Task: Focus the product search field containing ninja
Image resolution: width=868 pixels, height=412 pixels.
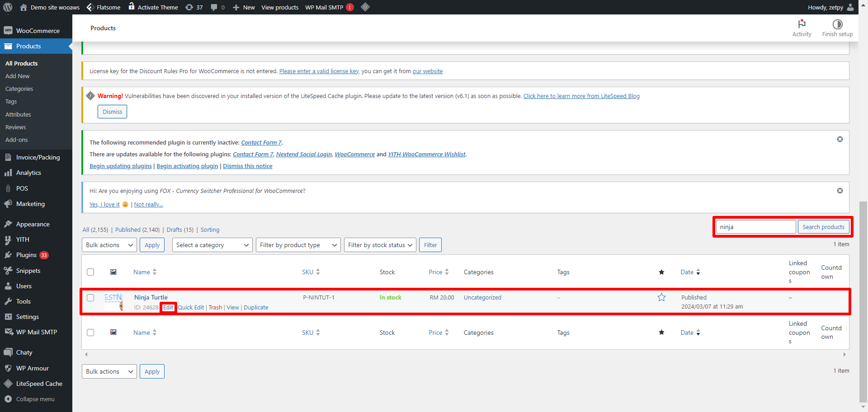Action: 755,227
